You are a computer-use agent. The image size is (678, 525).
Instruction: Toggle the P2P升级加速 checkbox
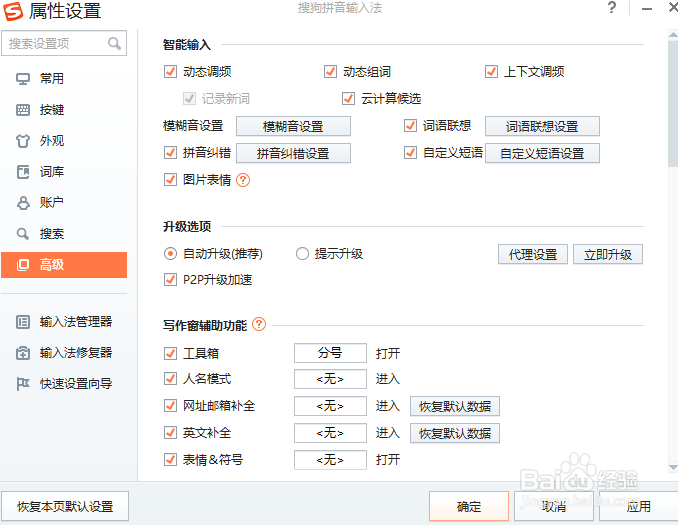click(170, 280)
